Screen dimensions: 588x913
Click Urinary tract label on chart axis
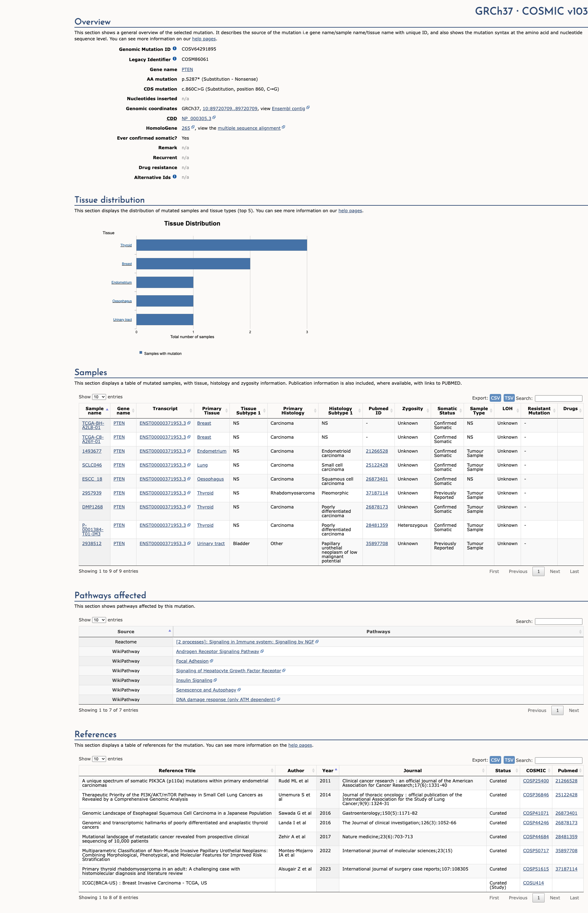[x=122, y=320]
